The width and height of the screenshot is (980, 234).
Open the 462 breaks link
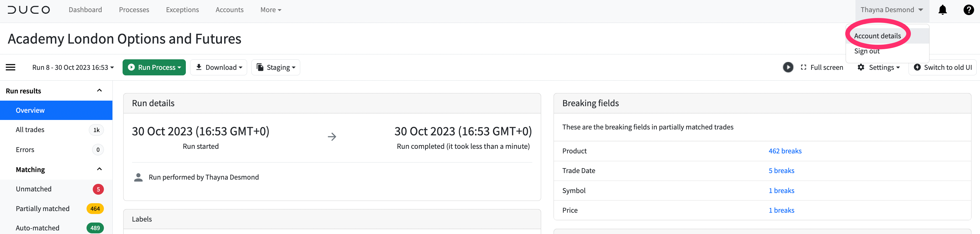(x=785, y=151)
